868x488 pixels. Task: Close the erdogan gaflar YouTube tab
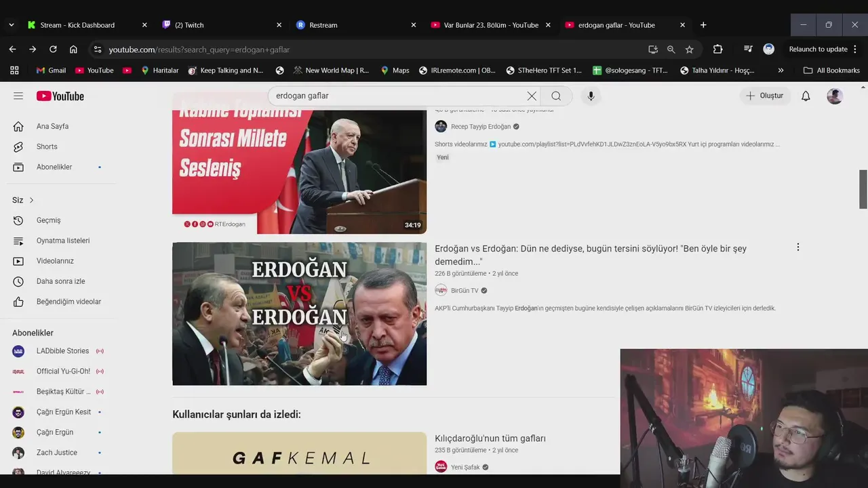[x=682, y=25]
